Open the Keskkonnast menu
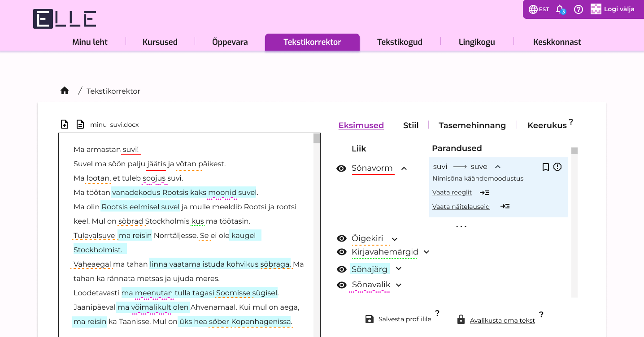This screenshot has height=337, width=644. pyautogui.click(x=557, y=42)
